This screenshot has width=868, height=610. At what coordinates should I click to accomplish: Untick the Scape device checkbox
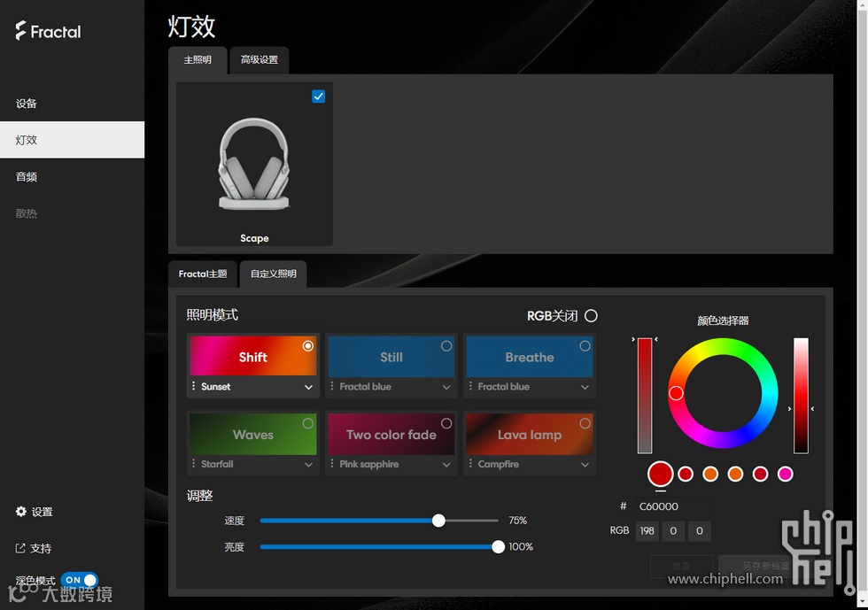[318, 97]
